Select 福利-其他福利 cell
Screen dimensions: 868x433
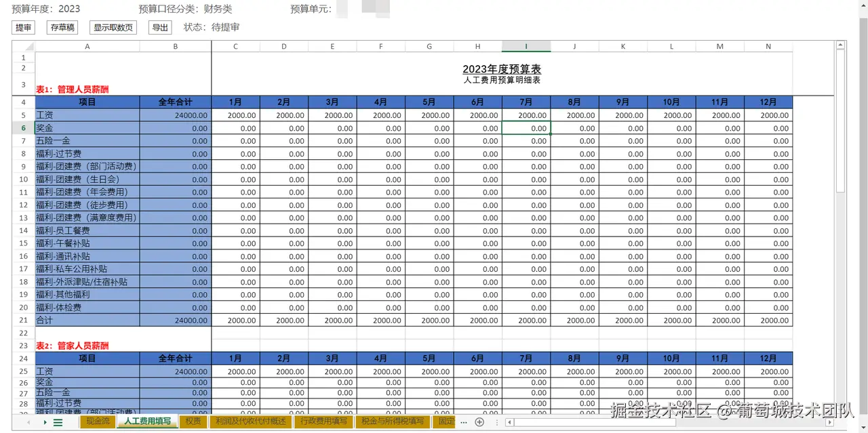coord(87,295)
